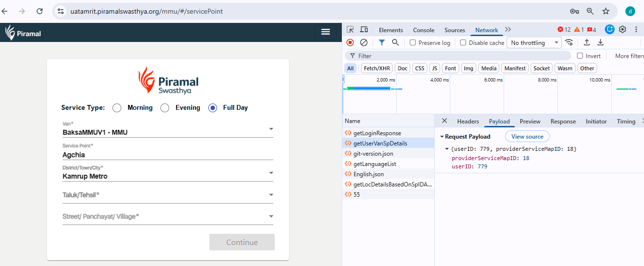Clear the network log
The height and width of the screenshot is (266, 644).
click(x=364, y=42)
